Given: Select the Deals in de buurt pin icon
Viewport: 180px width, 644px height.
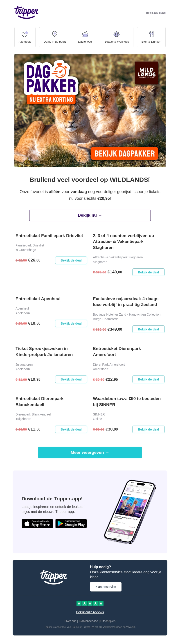Looking at the screenshot, I should point(54,34).
